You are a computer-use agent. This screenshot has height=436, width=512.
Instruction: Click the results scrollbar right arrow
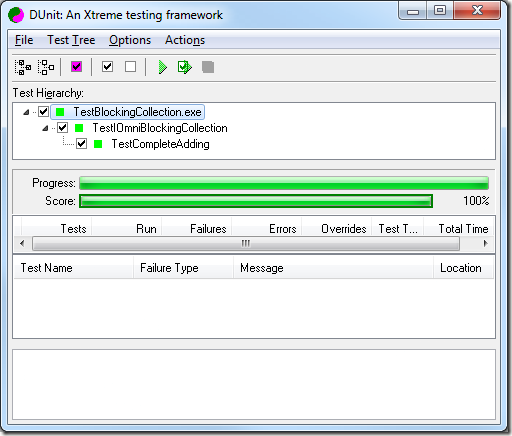pyautogui.click(x=485, y=244)
